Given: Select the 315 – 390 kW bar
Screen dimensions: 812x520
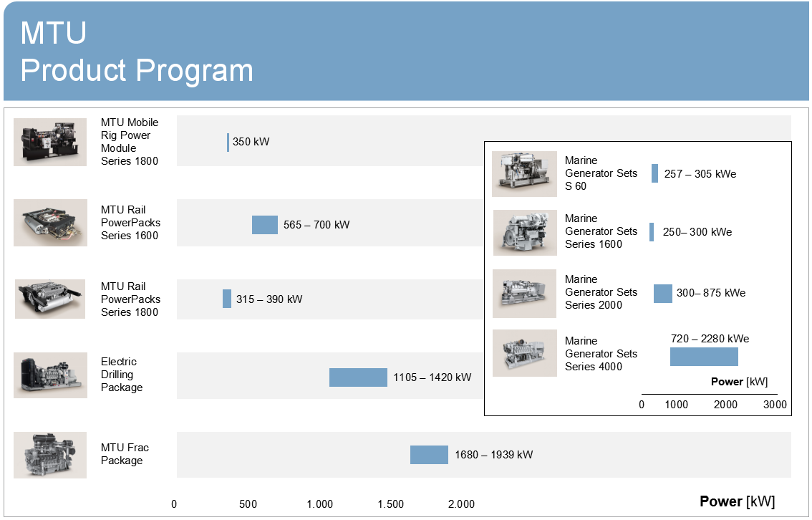Looking at the screenshot, I should click(x=227, y=299).
